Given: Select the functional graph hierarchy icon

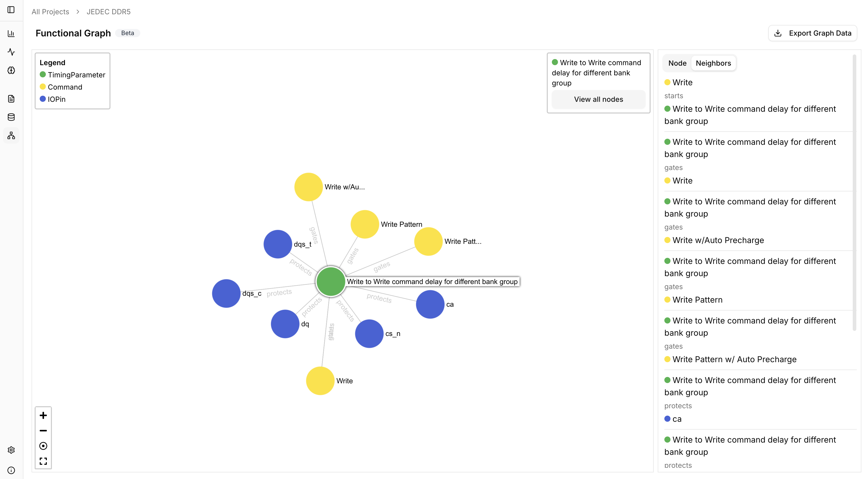Looking at the screenshot, I should [x=11, y=135].
